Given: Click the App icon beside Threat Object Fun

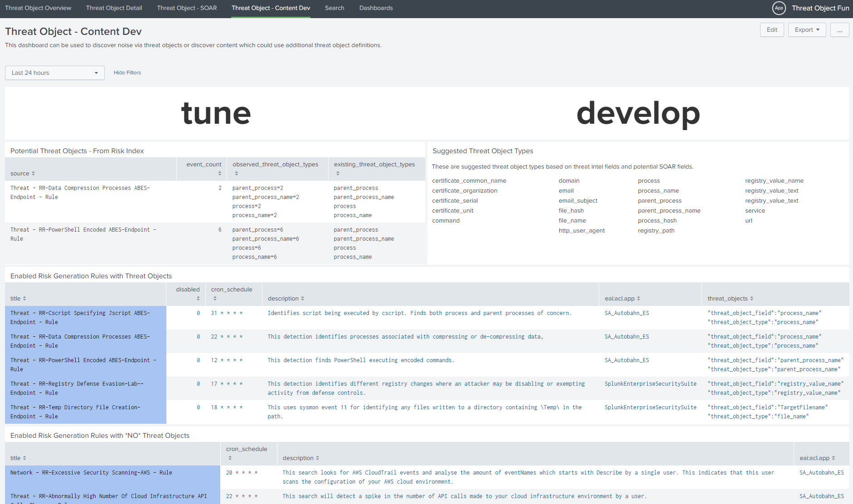Looking at the screenshot, I should [x=779, y=8].
